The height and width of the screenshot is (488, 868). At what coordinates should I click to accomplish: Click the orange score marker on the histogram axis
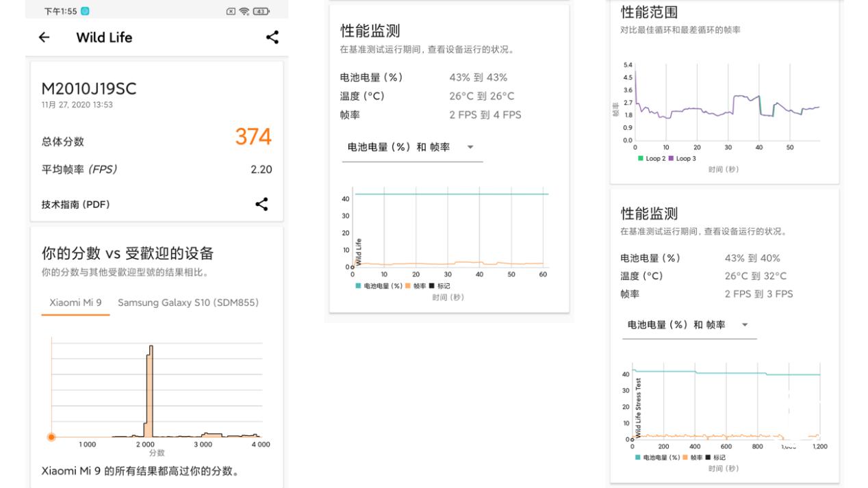tap(51, 437)
